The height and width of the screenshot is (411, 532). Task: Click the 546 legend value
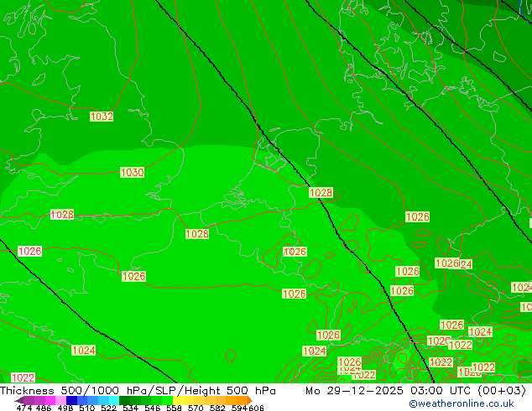coord(153,408)
